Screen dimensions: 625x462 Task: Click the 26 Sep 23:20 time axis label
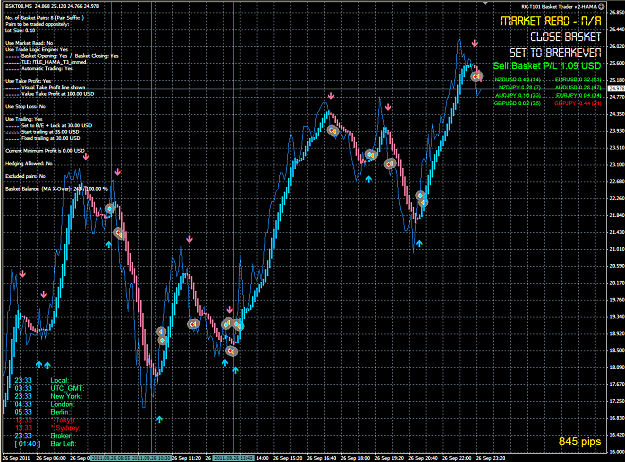point(491,459)
